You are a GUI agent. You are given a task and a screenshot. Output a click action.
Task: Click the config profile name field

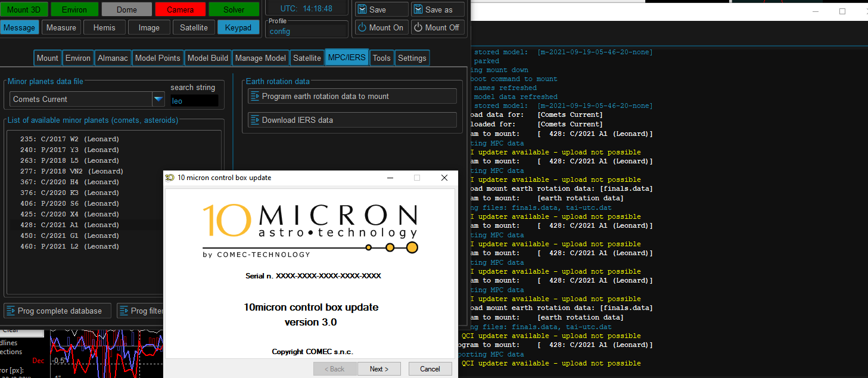[x=307, y=31]
